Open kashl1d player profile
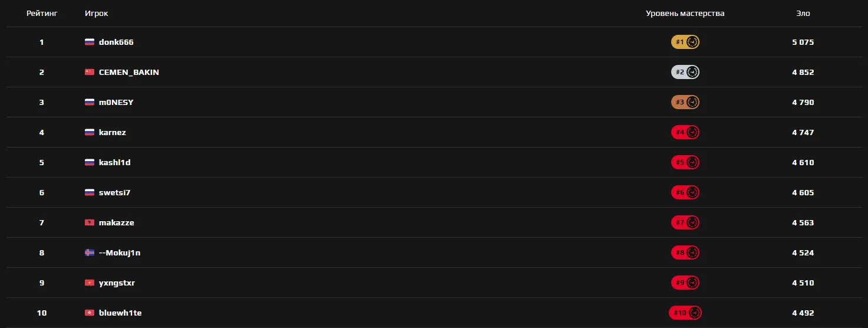Screen dimensions: 868x328 [x=115, y=162]
